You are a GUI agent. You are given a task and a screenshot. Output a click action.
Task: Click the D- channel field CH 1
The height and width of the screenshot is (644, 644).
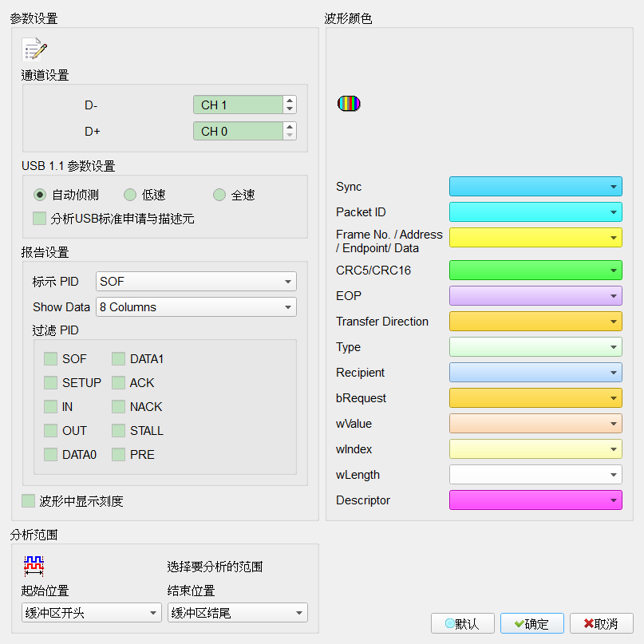pos(239,105)
